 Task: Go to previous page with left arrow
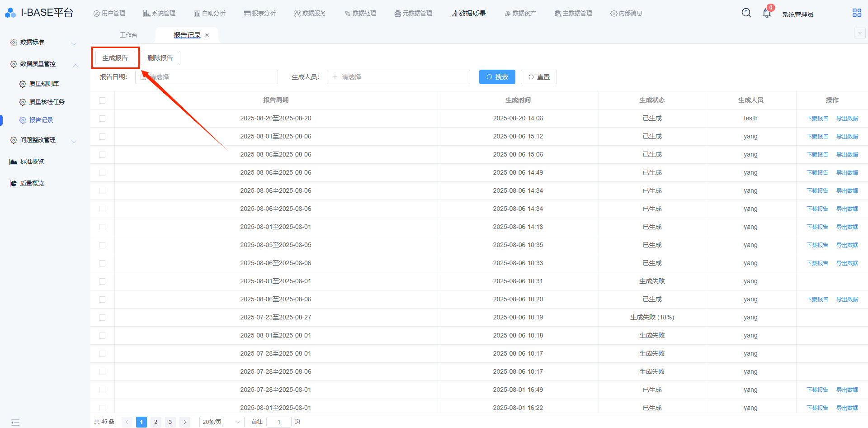127,422
